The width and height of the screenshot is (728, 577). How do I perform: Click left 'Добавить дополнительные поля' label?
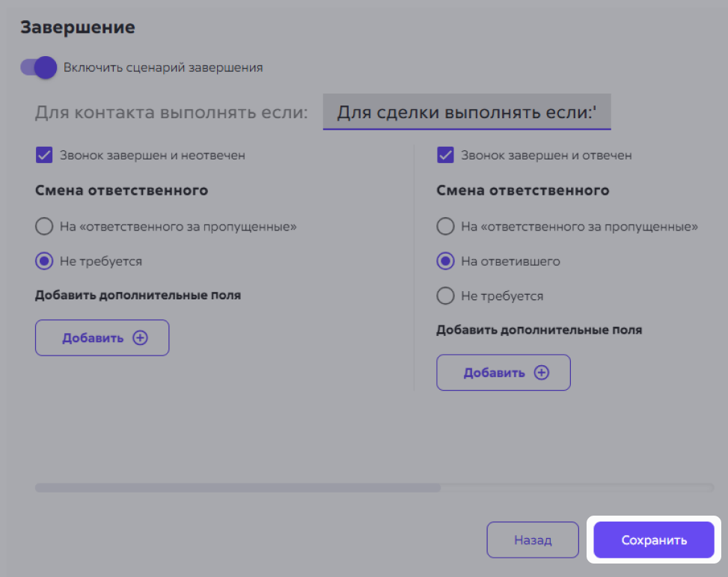click(138, 296)
